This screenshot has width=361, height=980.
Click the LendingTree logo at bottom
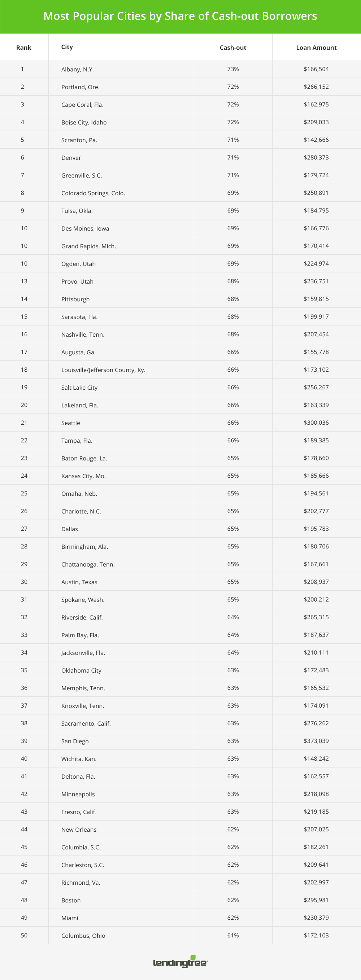pyautogui.click(x=180, y=963)
